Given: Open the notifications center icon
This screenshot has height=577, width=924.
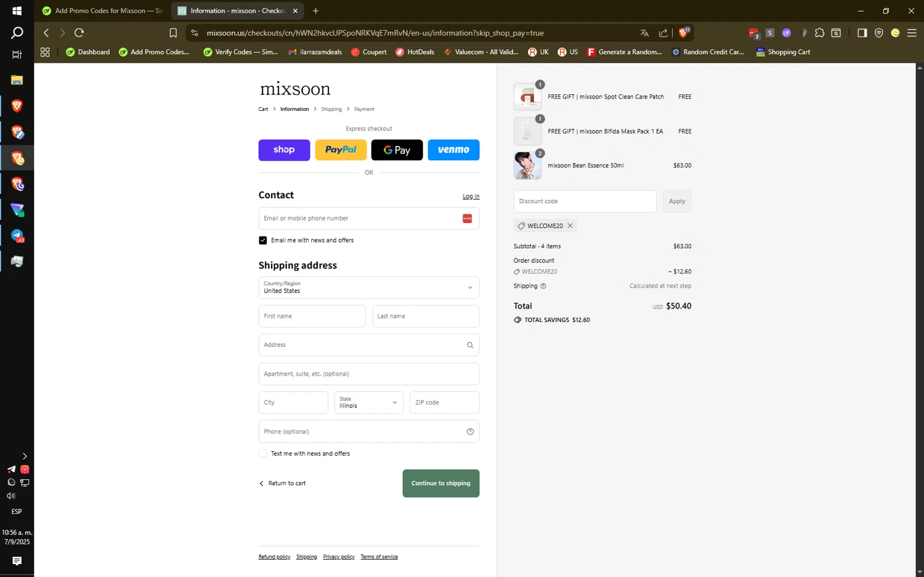Looking at the screenshot, I should click(x=17, y=561).
